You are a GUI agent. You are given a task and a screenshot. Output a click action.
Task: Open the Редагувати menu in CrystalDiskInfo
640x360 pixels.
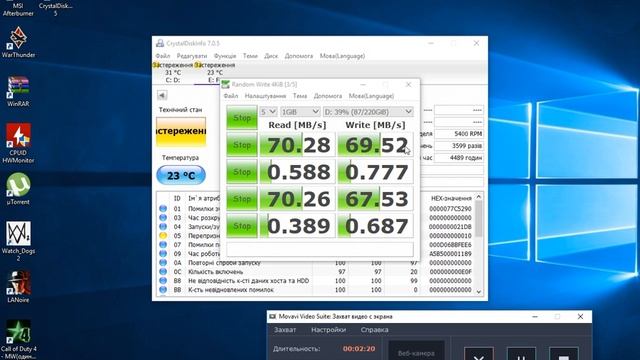[x=192, y=56]
